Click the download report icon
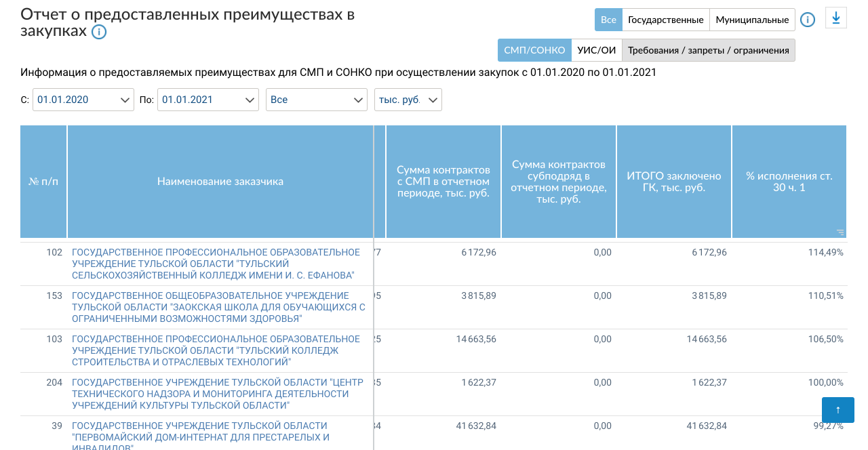Screen dimensions: 868x450 point(836,18)
